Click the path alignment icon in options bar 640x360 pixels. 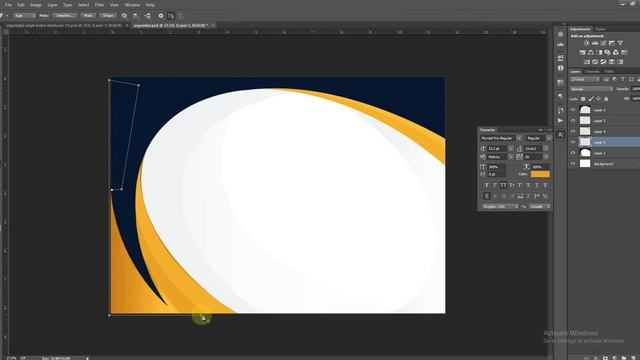tap(136, 16)
